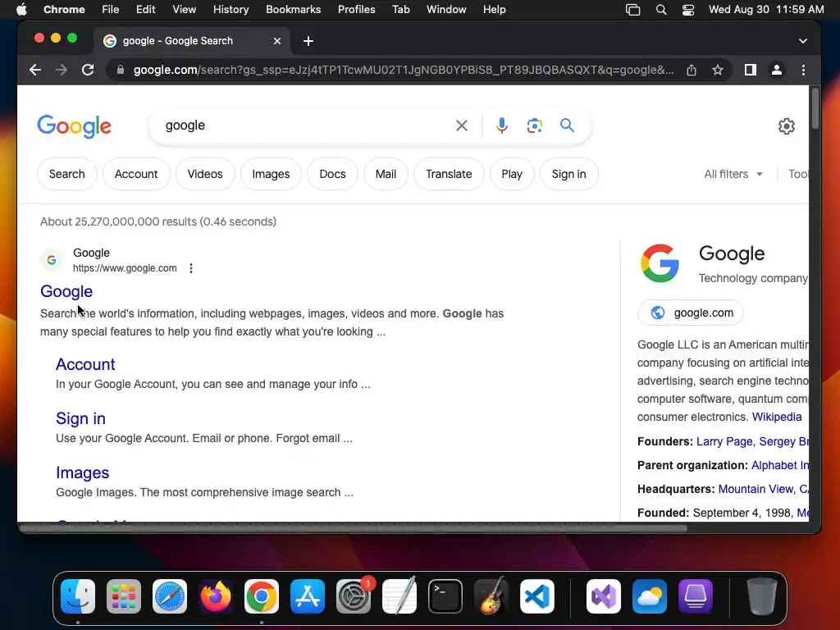The image size is (840, 630).
Task: Expand the tab search chevron
Action: [802, 41]
